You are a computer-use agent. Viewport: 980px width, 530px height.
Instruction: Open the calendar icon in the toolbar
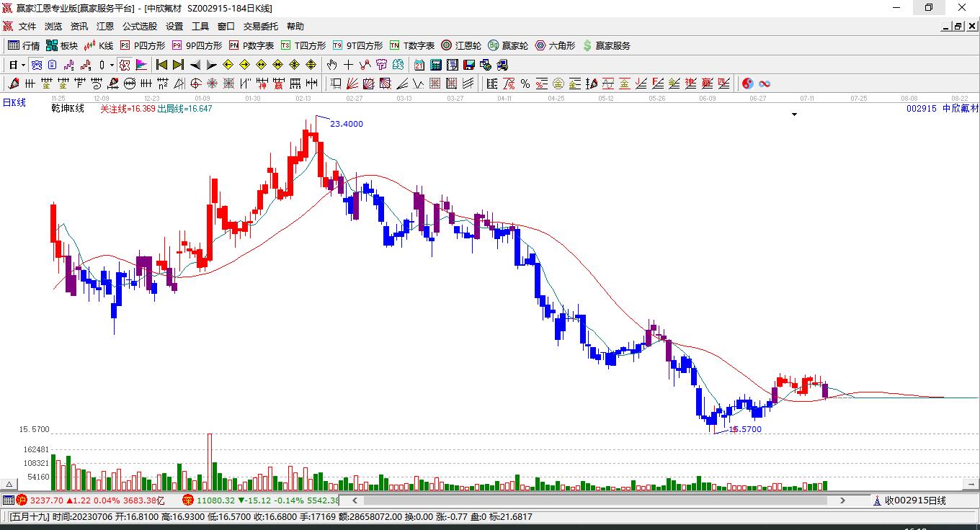tap(419, 65)
